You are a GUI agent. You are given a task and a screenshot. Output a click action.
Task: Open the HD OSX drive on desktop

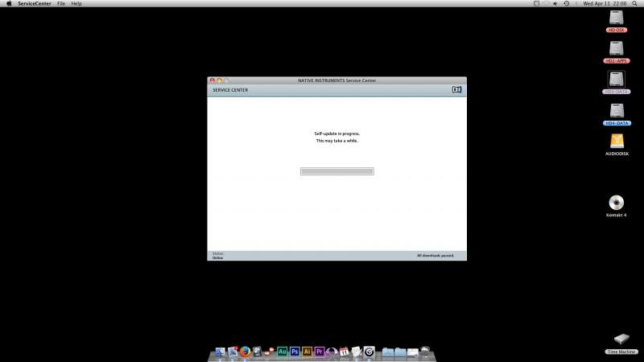[x=616, y=18]
